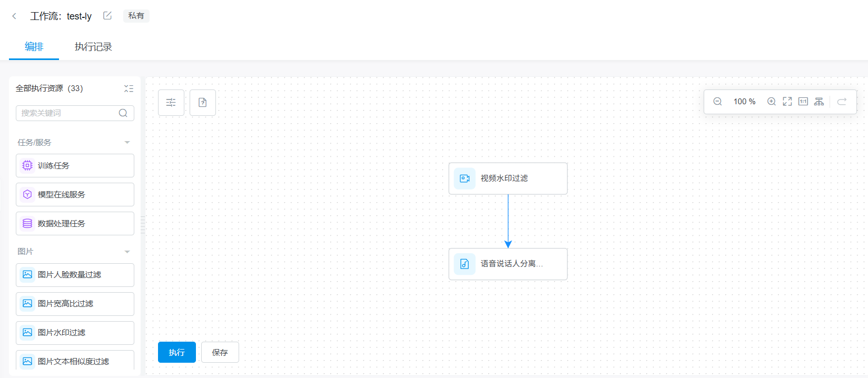This screenshot has height=378, width=868.
Task: Collapse all resource groups icon
Action: [x=129, y=88]
